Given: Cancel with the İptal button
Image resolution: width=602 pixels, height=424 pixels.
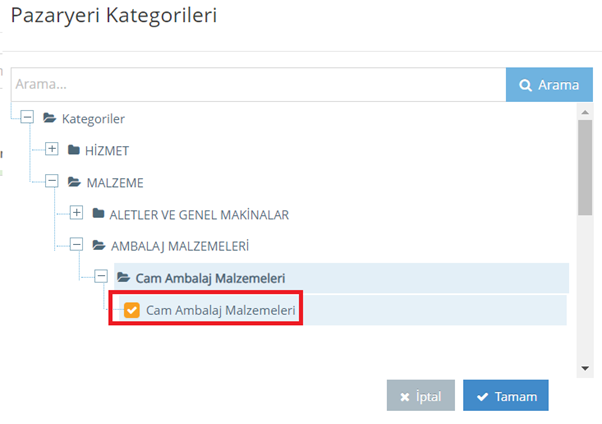Looking at the screenshot, I should pos(421,395).
